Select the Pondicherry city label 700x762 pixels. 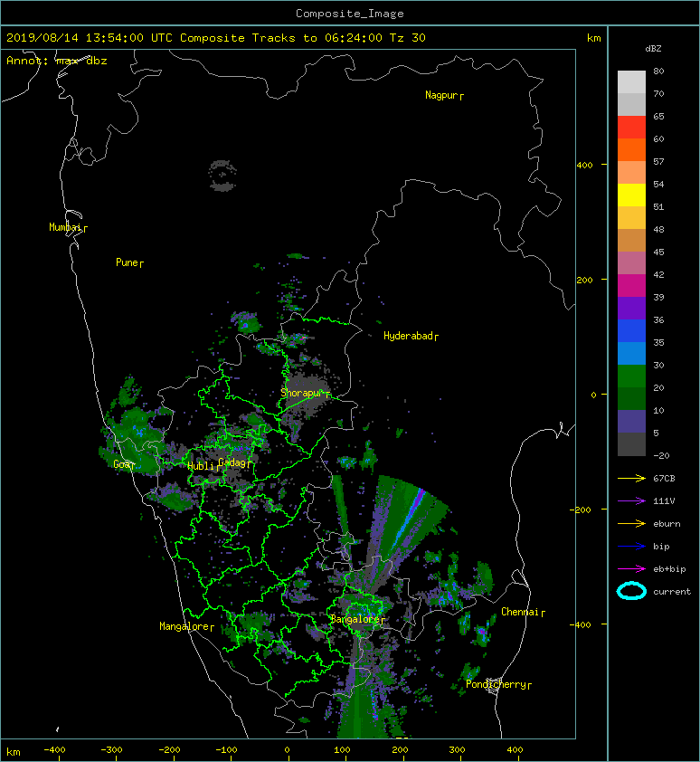[x=496, y=684]
